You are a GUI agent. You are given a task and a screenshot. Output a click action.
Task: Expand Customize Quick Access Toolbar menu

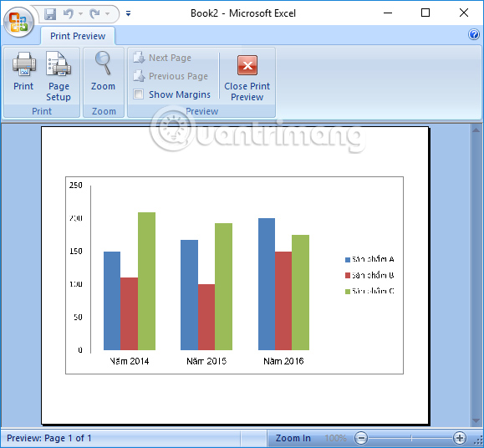point(129,13)
